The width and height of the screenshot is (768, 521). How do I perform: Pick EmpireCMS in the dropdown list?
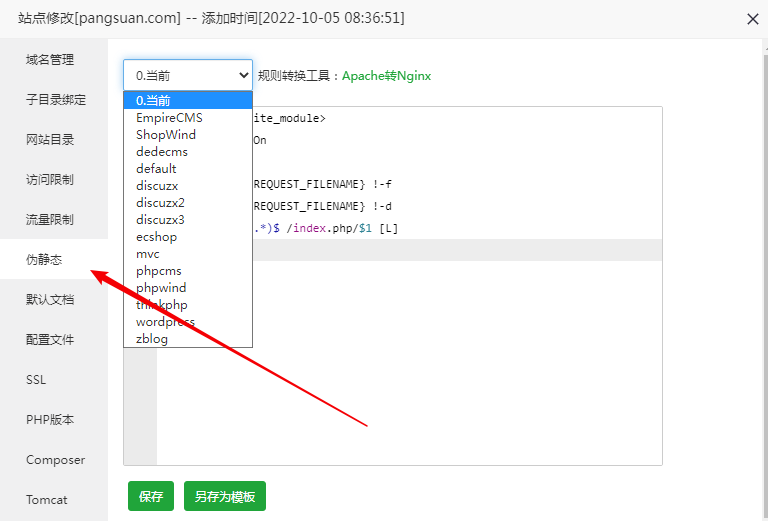tap(169, 118)
